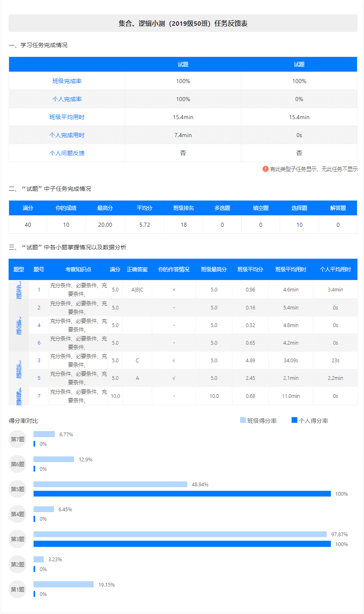Open the 个人完成率 link

[x=67, y=99]
